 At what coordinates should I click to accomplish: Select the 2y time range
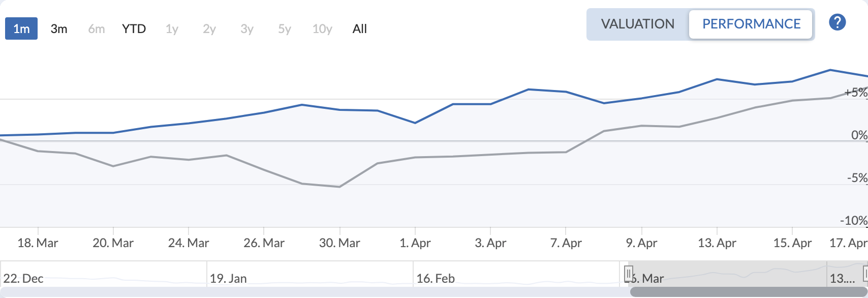[x=209, y=29]
